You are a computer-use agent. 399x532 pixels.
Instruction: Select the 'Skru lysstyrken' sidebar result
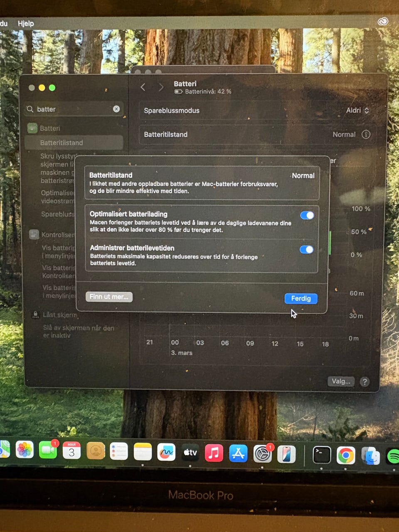pos(58,168)
